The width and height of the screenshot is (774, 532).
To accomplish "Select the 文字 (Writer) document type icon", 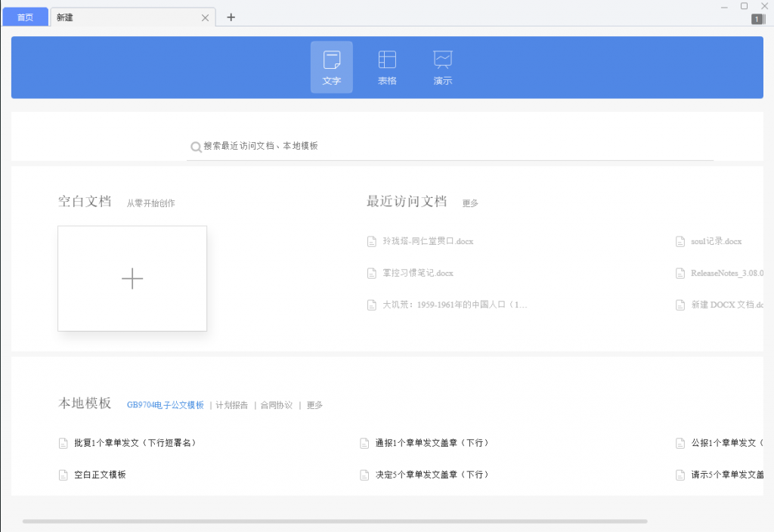I will (331, 66).
